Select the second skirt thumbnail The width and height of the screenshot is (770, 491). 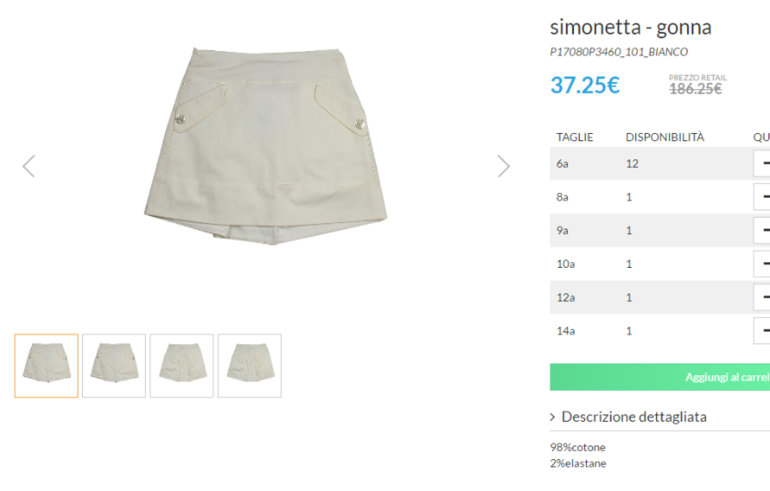click(114, 366)
